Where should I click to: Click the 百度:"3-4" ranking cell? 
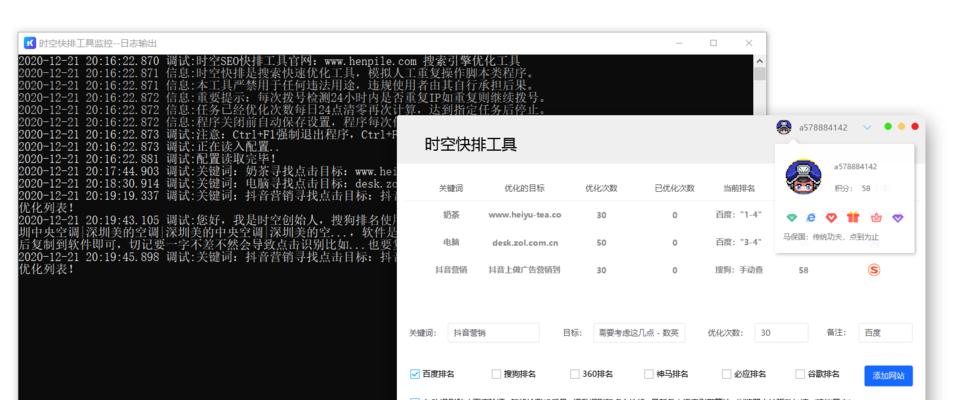pyautogui.click(x=738, y=242)
